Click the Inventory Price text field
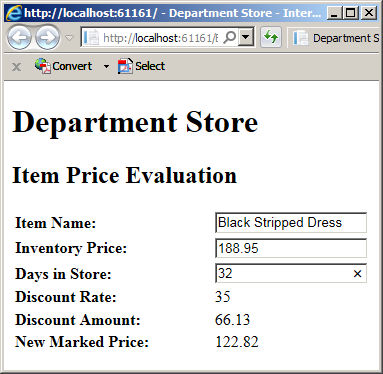383x374 pixels. [291, 248]
